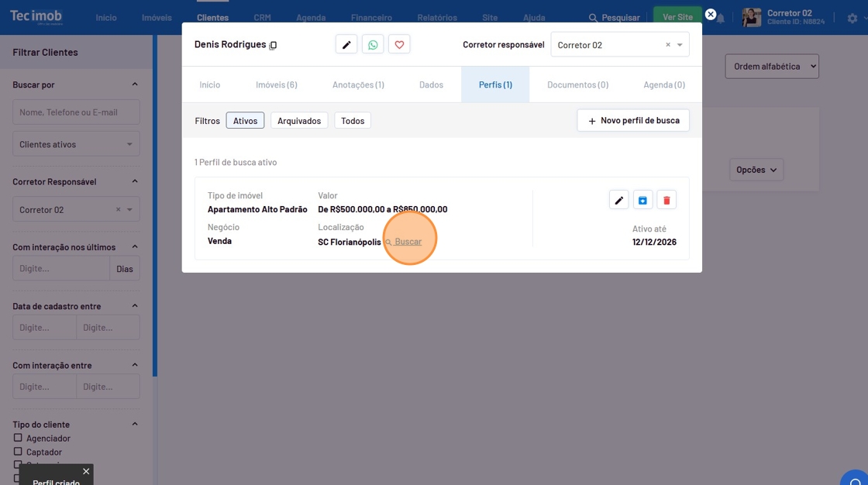This screenshot has width=868, height=485.
Task: Open settings gear in top bar
Action: tap(852, 18)
